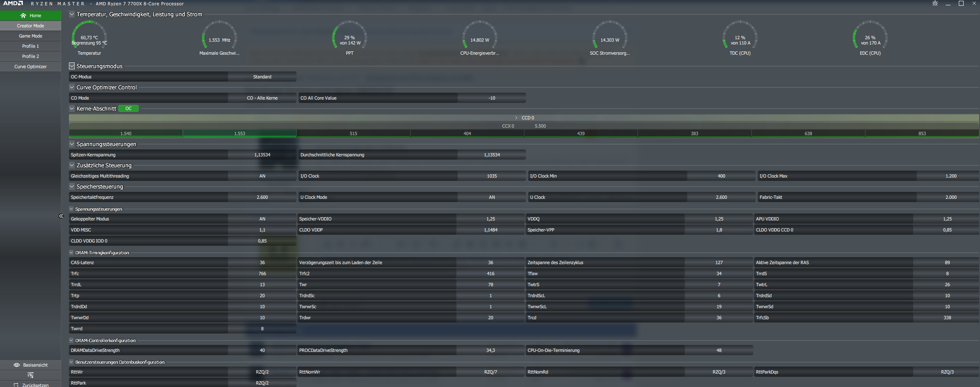980x387 pixels.
Task: Click the Trfc value 766
Action: click(262, 274)
